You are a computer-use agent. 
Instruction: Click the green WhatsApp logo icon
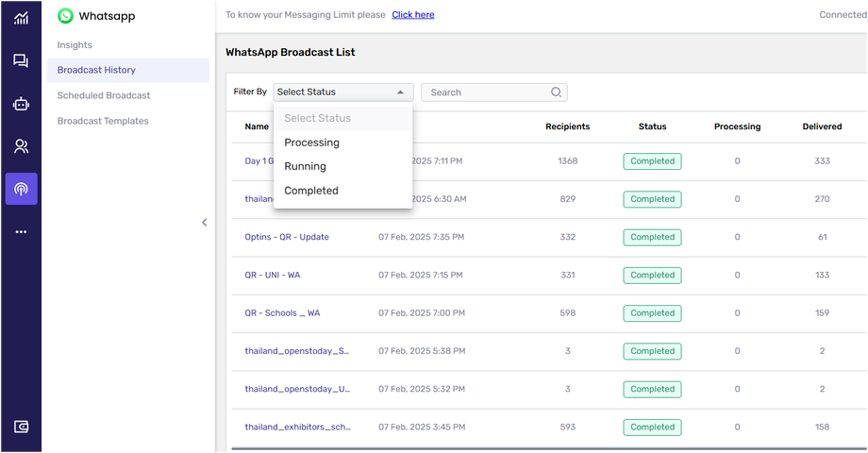coord(65,16)
